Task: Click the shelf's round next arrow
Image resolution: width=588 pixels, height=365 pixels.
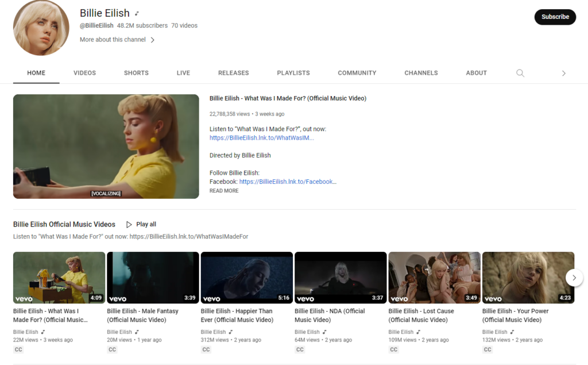Action: pos(574,278)
